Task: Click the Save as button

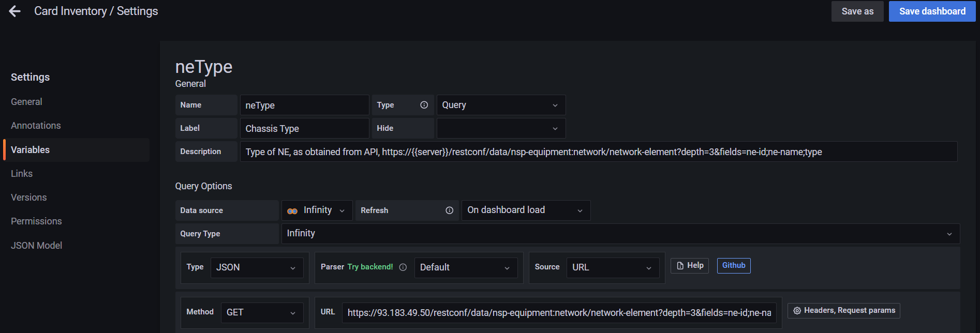Action: [857, 11]
